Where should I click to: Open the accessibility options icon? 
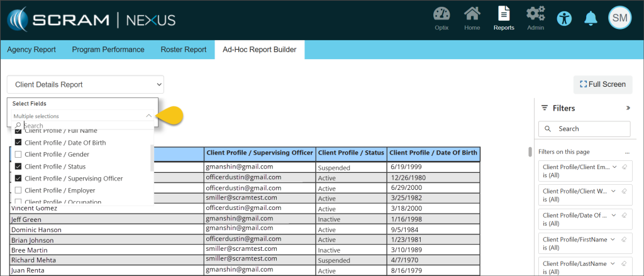[564, 18]
